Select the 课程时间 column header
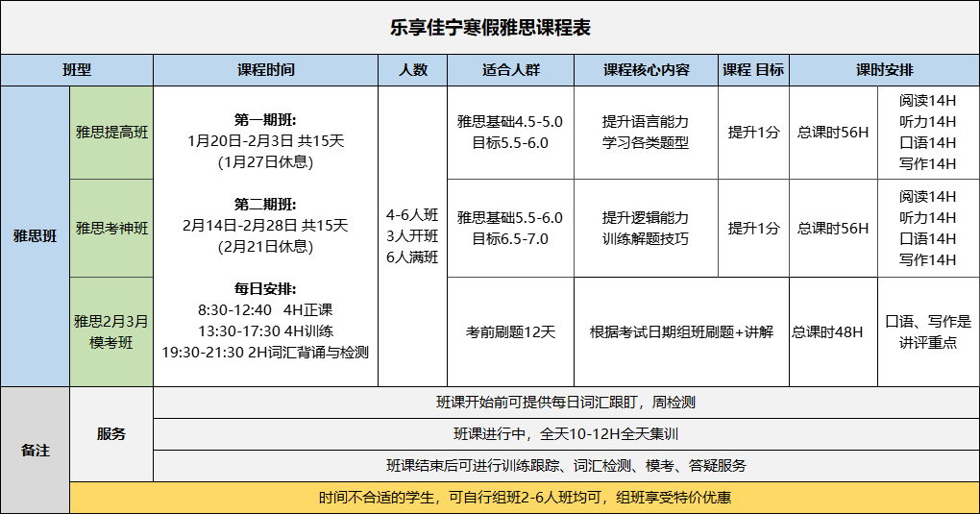 pyautogui.click(x=265, y=70)
